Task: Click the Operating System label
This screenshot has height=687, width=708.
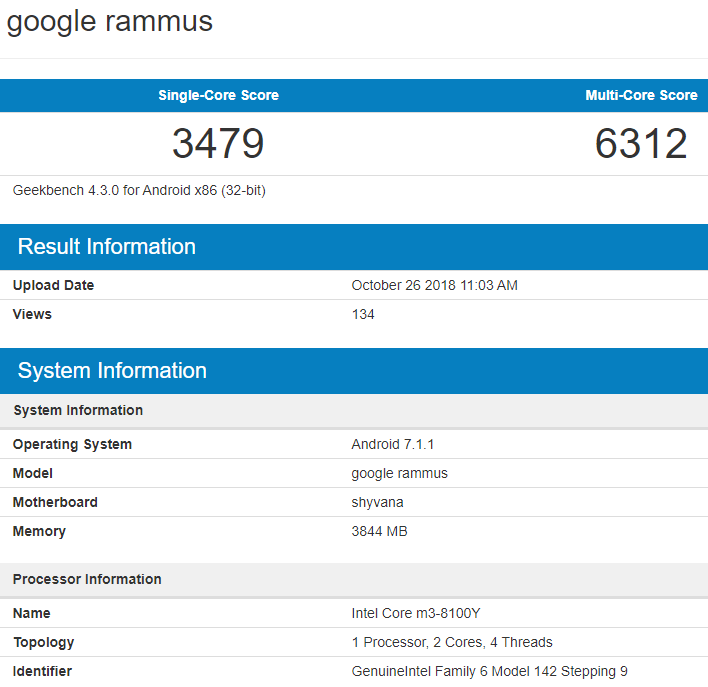Action: (x=72, y=444)
